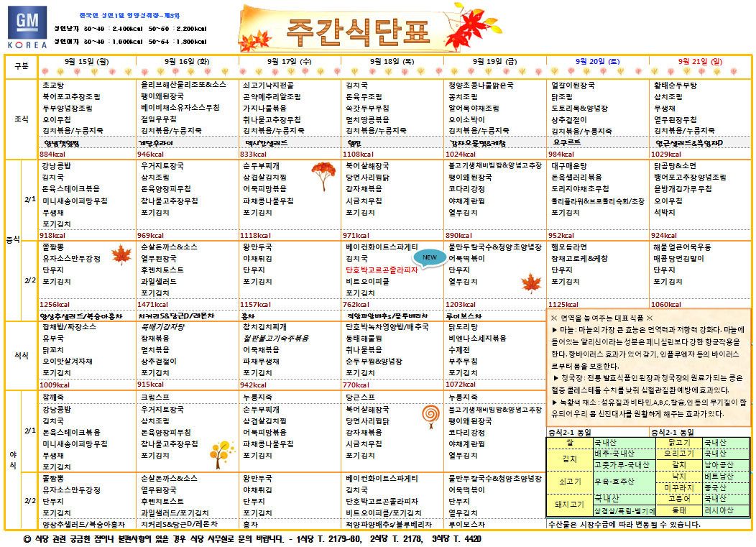Select the red 9월 21일 (일) header
756x547 pixels.
click(700, 62)
